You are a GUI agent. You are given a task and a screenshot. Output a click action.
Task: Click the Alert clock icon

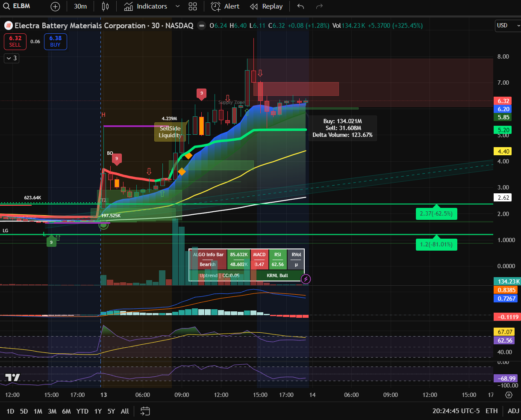pyautogui.click(x=216, y=6)
